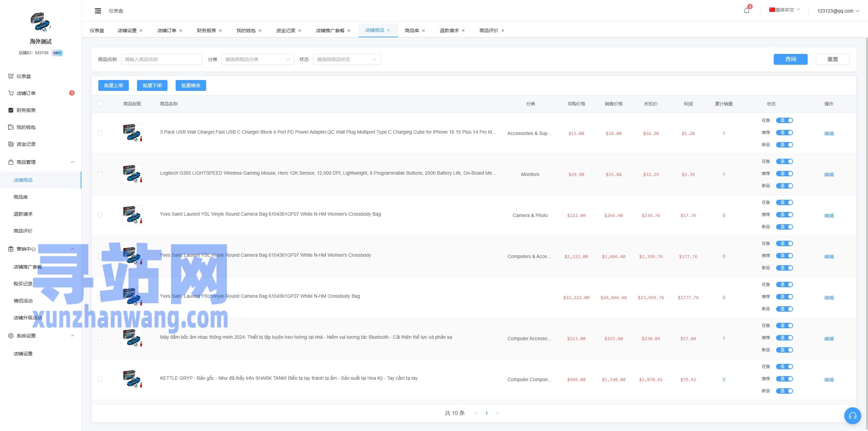This screenshot has height=431, width=868.
Task: Close the 店铺商品 tab
Action: click(x=389, y=30)
